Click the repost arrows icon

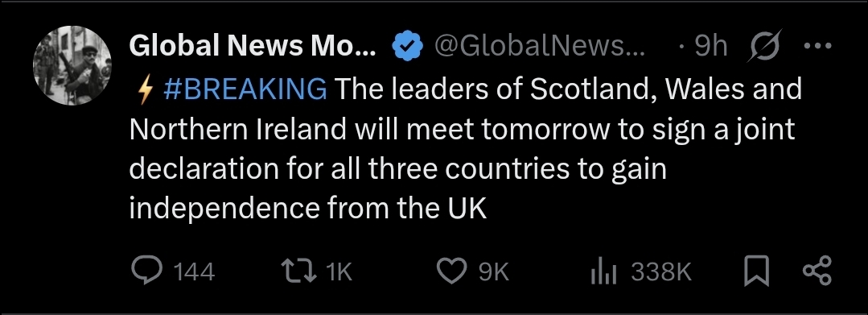click(x=298, y=271)
